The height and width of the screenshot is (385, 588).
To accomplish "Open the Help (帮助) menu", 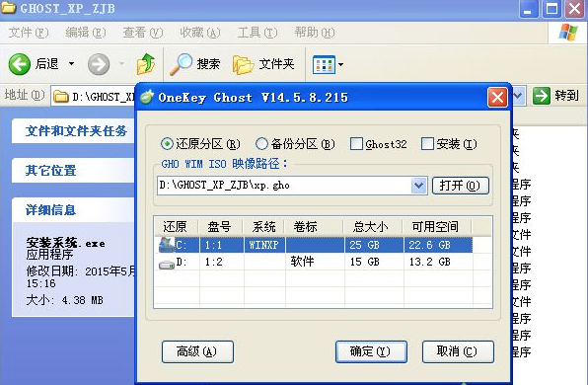I will tap(315, 33).
